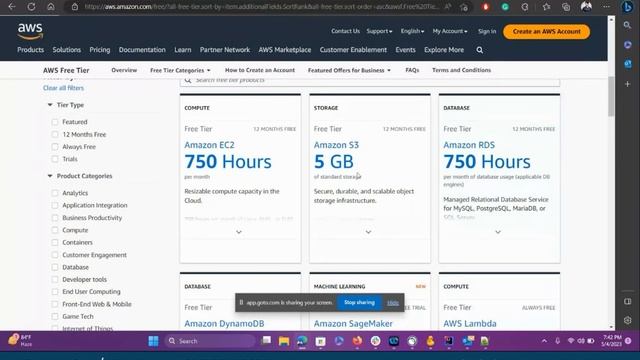
Task: Click the favorites star icon in the toolbar
Action: (x=547, y=7)
